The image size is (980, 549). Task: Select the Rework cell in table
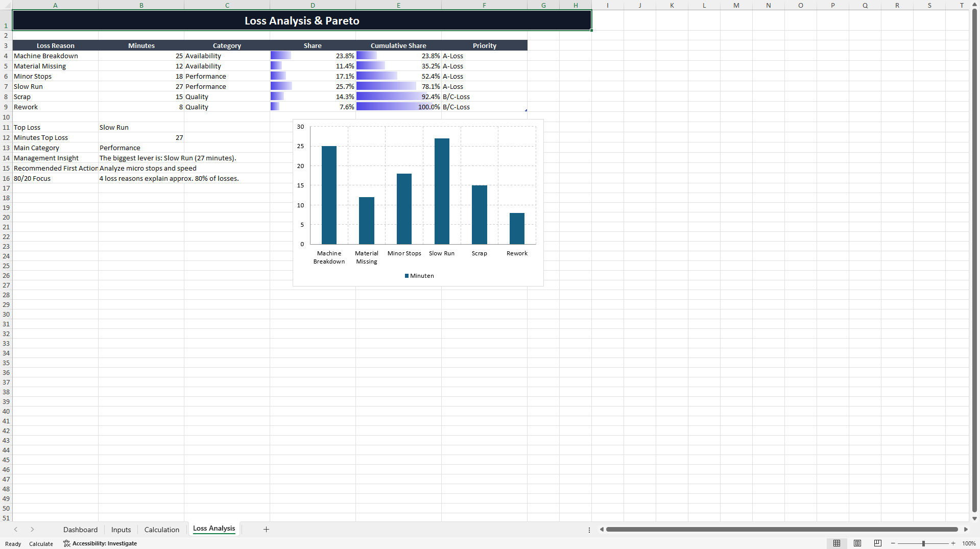[55, 107]
